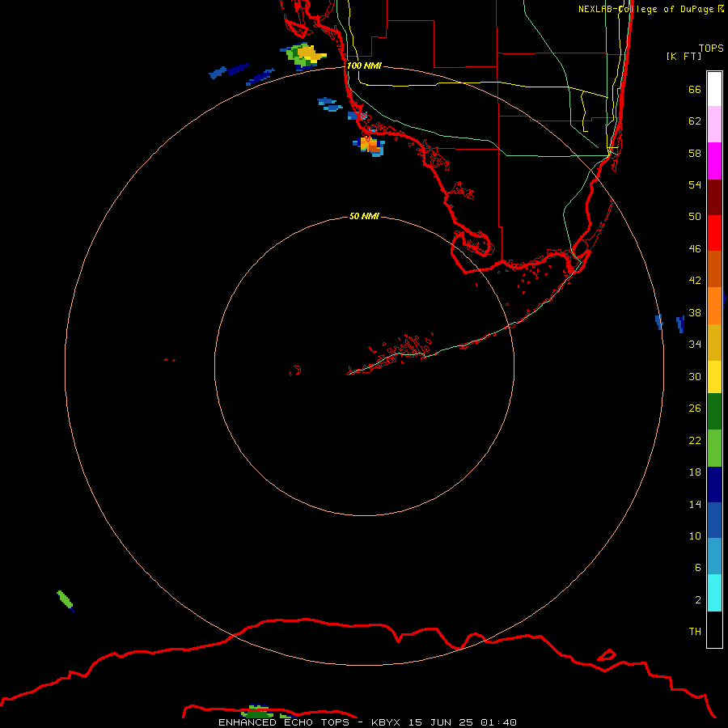Click the yellow legend swatch near 30
The image size is (728, 728).
pos(714,377)
